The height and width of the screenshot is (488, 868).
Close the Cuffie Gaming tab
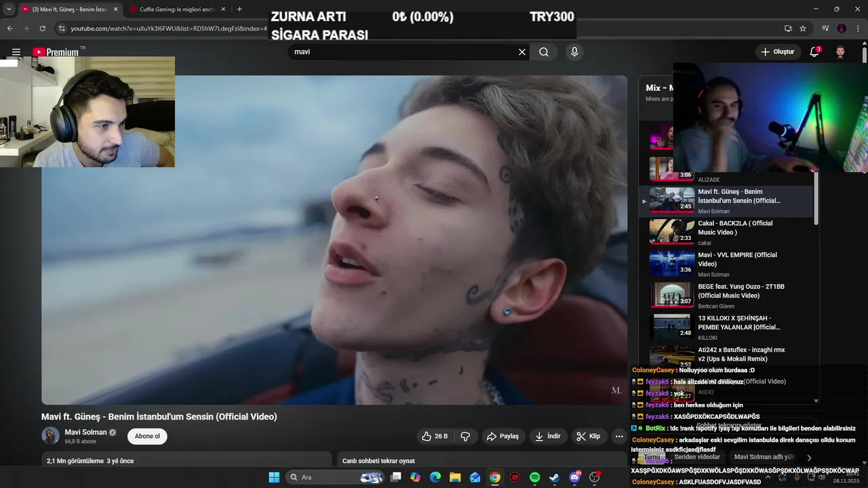click(222, 9)
